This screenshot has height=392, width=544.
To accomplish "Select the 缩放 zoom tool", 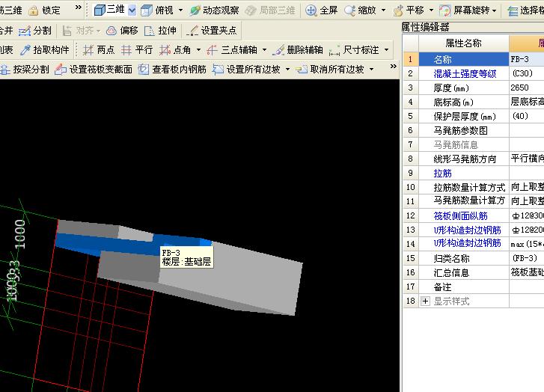I will point(360,10).
